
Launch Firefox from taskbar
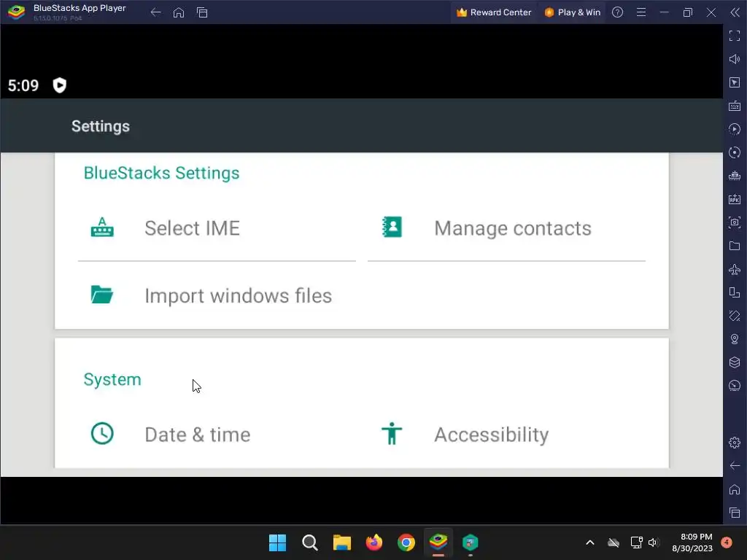(374, 542)
